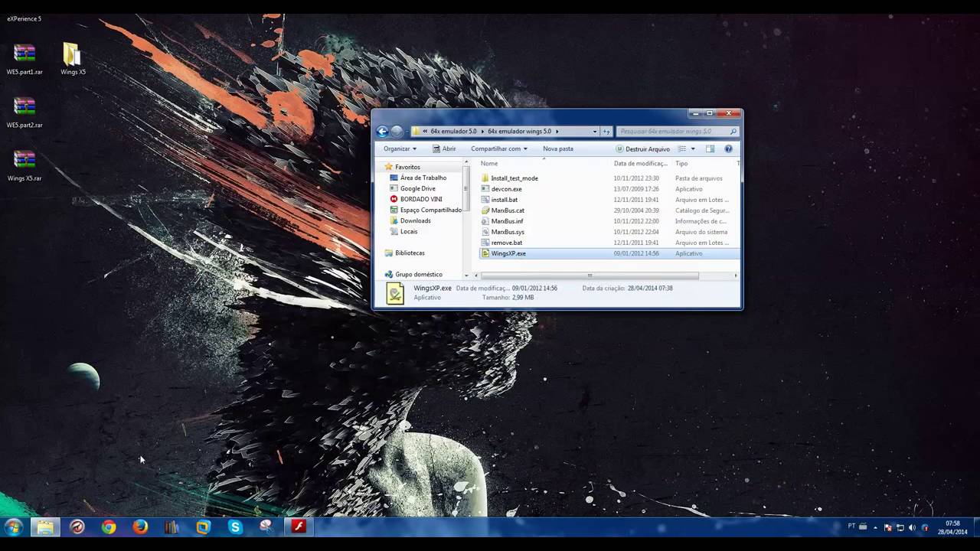Open BORDADO VINI in favorites
The image size is (980, 551).
click(416, 199)
